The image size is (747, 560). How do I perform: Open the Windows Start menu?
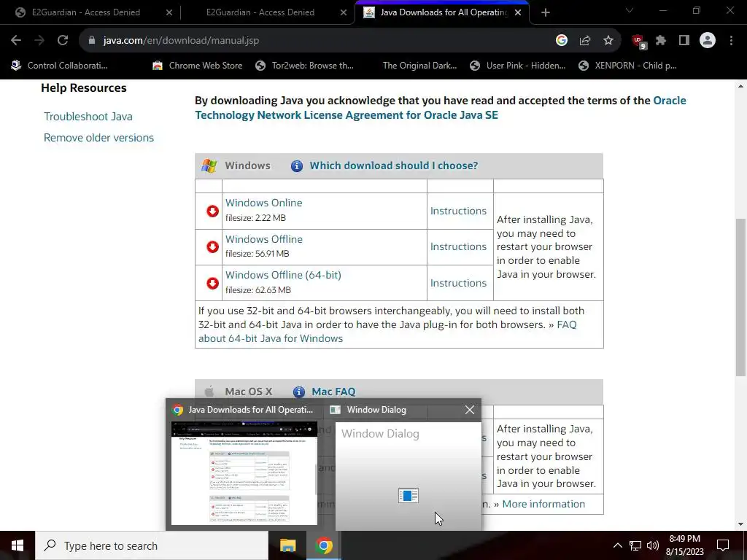[18, 545]
